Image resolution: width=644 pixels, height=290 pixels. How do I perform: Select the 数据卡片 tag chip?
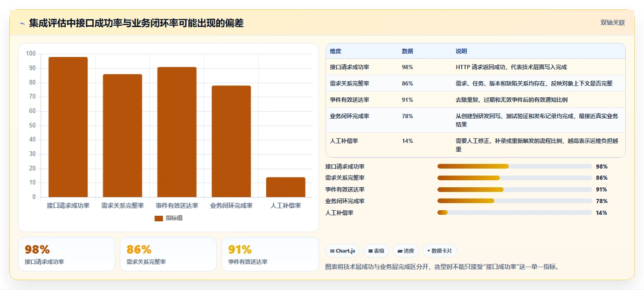pyautogui.click(x=440, y=251)
